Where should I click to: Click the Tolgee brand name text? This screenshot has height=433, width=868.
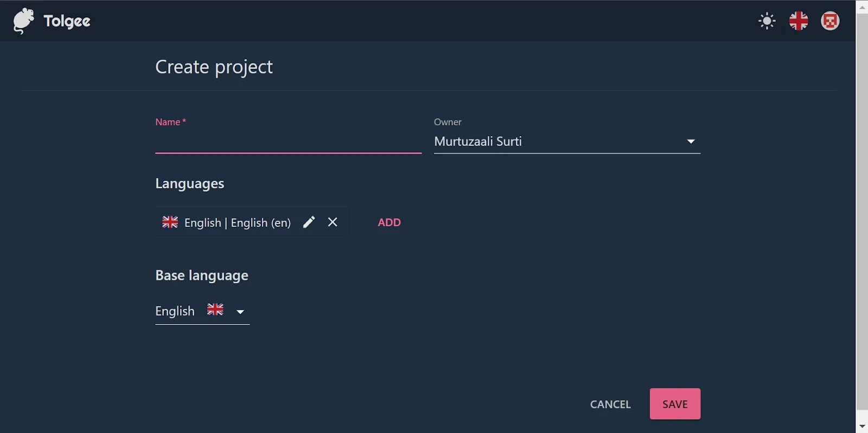67,21
